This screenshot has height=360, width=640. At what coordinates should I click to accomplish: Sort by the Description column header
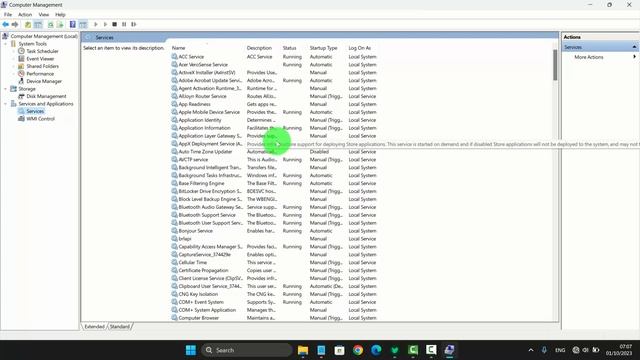[259, 48]
